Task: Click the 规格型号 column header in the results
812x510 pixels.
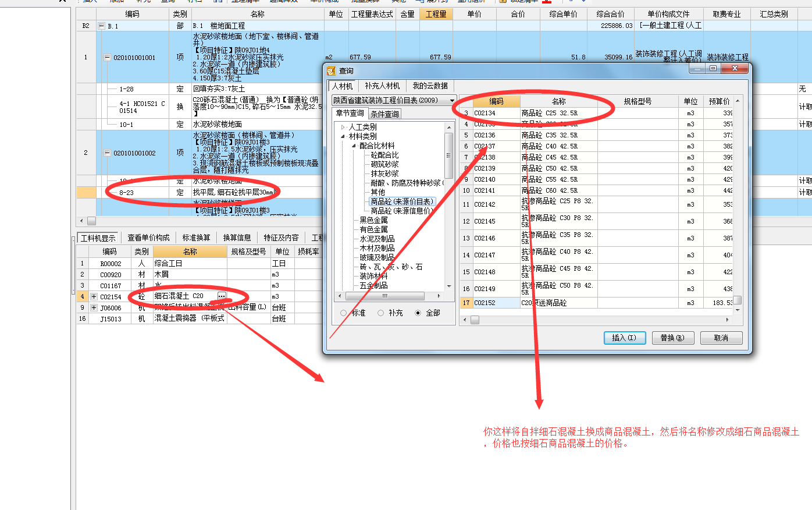Action: coord(638,101)
